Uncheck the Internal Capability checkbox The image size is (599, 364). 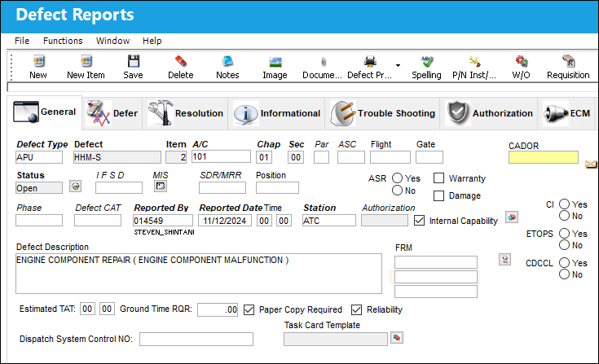point(419,221)
